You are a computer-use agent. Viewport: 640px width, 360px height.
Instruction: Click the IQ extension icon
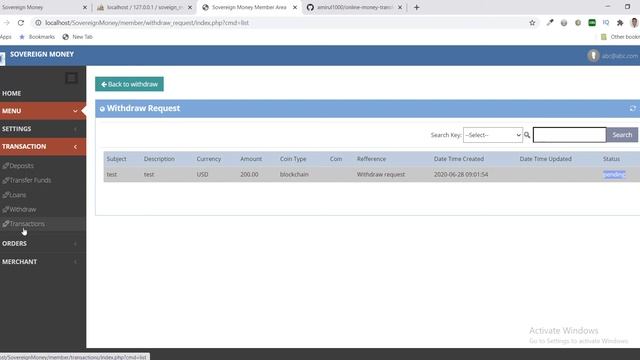(x=606, y=23)
